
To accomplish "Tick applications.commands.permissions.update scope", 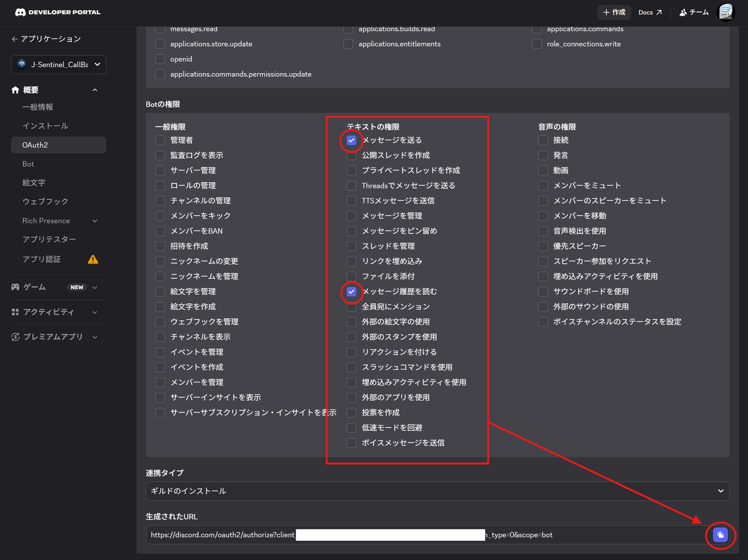I will 160,74.
